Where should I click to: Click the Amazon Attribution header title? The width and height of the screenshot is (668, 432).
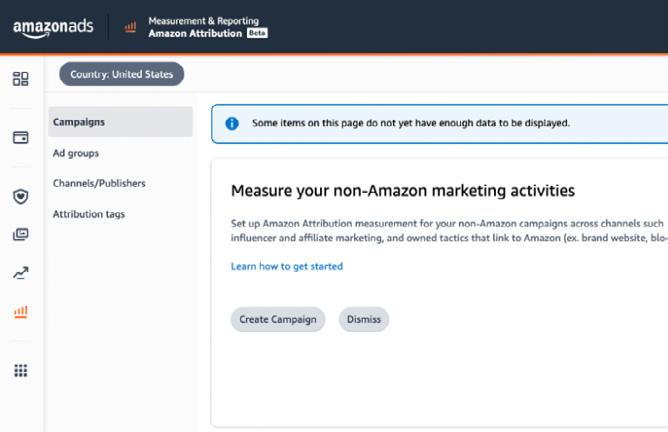(195, 33)
